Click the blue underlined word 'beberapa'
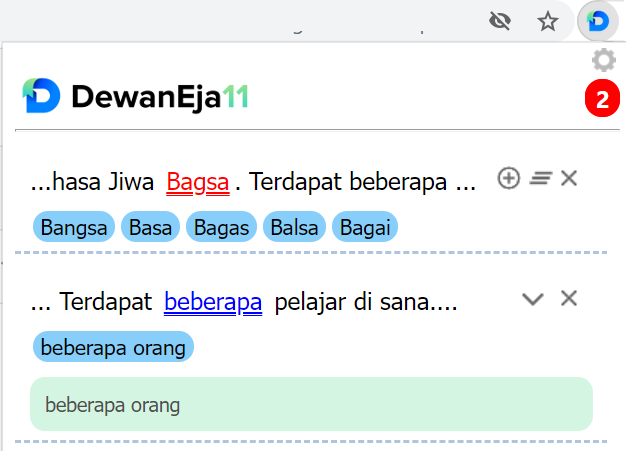 (213, 302)
